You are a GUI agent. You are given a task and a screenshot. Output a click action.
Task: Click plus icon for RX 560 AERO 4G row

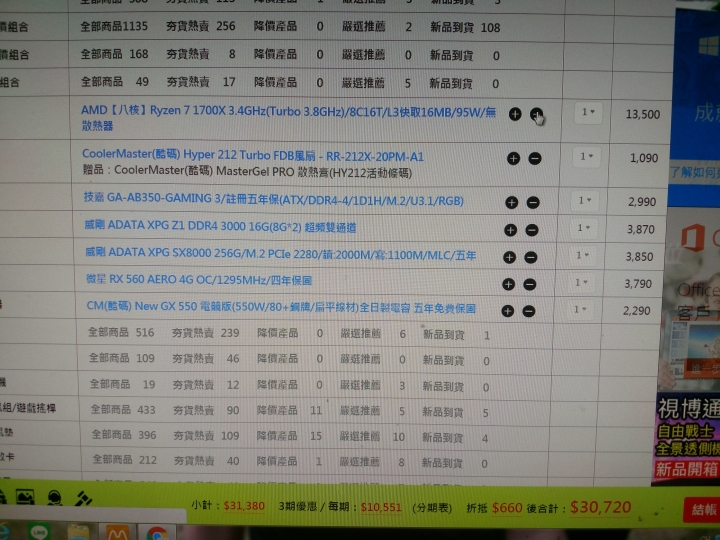click(508, 284)
